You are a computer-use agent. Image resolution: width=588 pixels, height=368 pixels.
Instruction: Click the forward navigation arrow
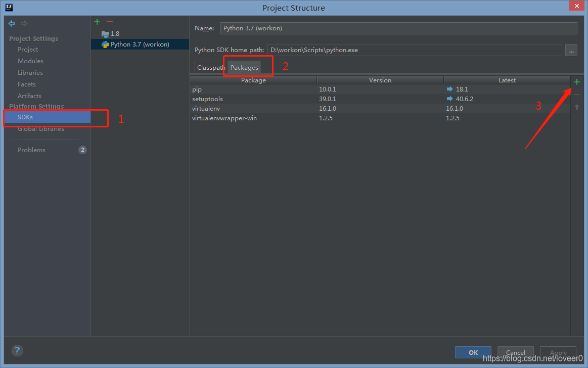(x=24, y=24)
